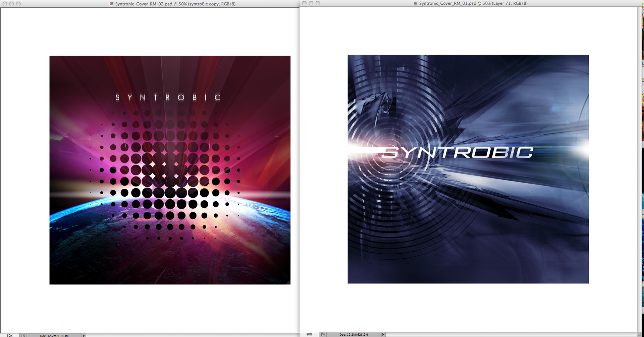The height and width of the screenshot is (337, 644).
Task: Click vertical scrollbar of RM_01 window
Action: pos(639,169)
